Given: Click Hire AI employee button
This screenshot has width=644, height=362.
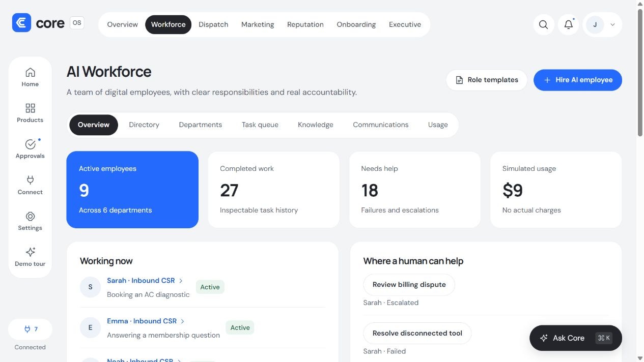Looking at the screenshot, I should 578,80.
